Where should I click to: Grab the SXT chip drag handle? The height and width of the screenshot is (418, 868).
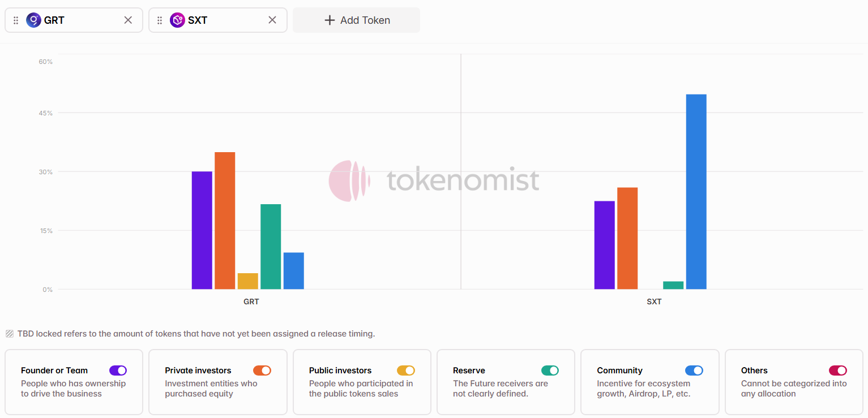coord(160,20)
